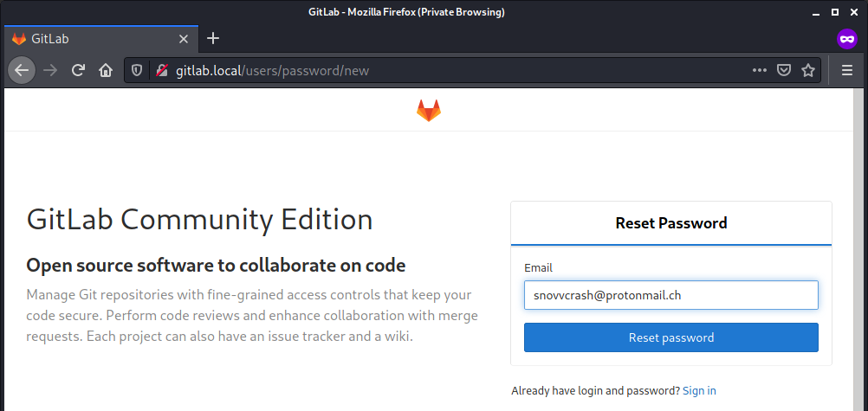Open page actions three-dots menu
This screenshot has width=868, height=411.
(x=760, y=70)
